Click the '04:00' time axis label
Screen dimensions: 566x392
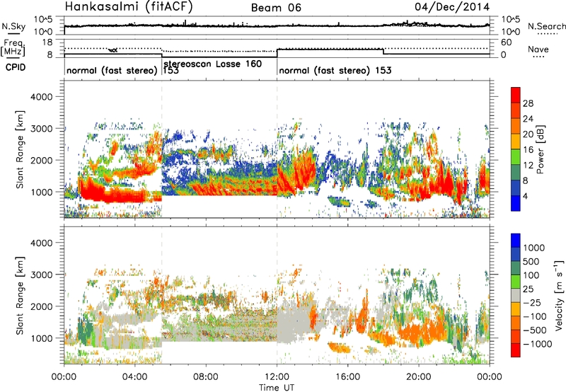click(x=135, y=377)
